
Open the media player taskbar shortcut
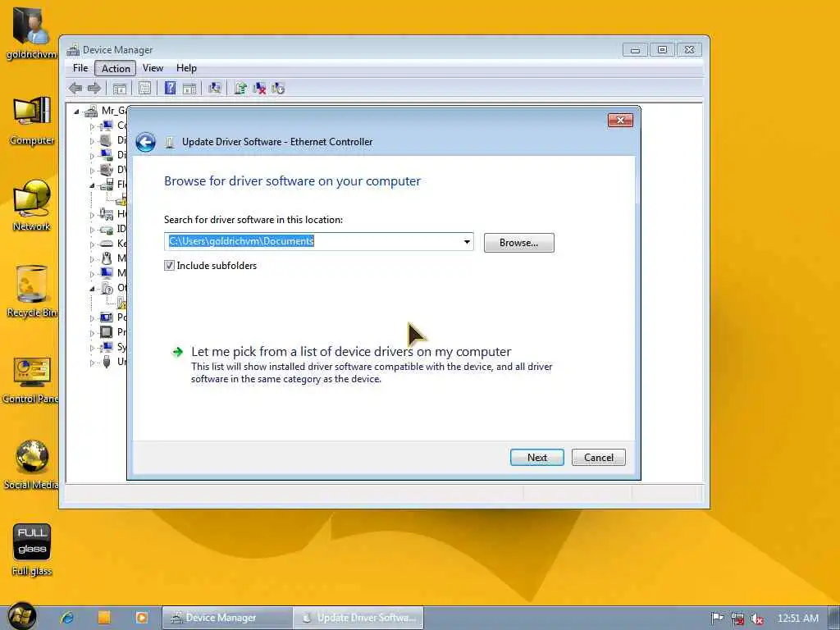141,618
